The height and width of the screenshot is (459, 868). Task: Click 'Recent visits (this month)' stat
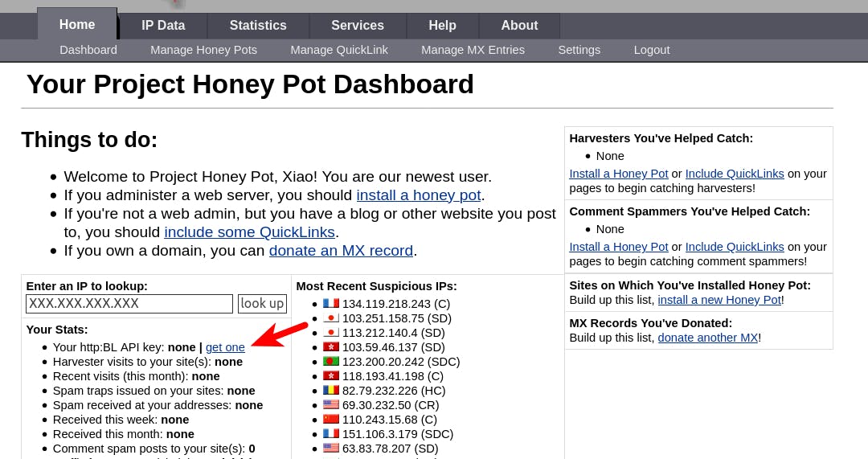(x=136, y=376)
